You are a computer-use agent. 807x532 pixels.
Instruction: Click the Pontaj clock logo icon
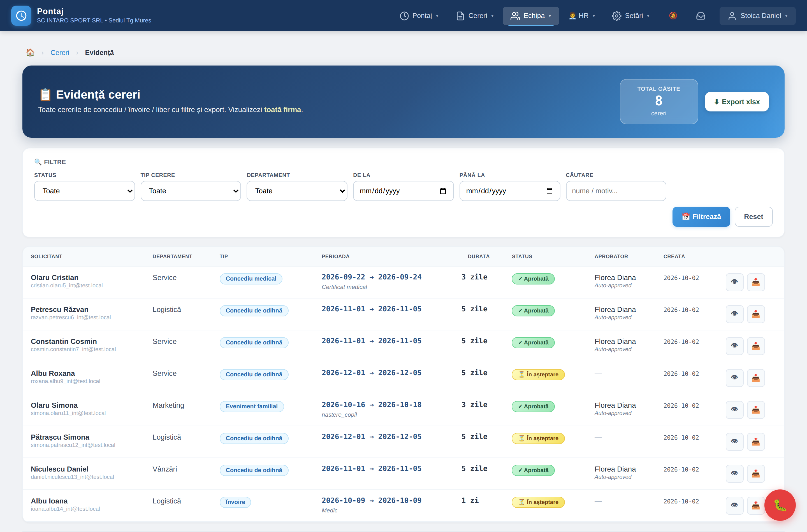pos(21,16)
